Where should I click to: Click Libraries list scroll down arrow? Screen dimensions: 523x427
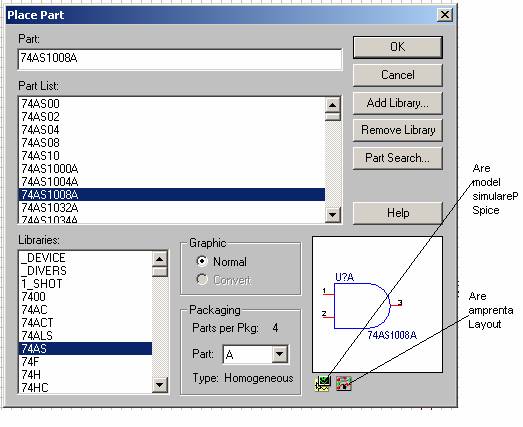159,385
